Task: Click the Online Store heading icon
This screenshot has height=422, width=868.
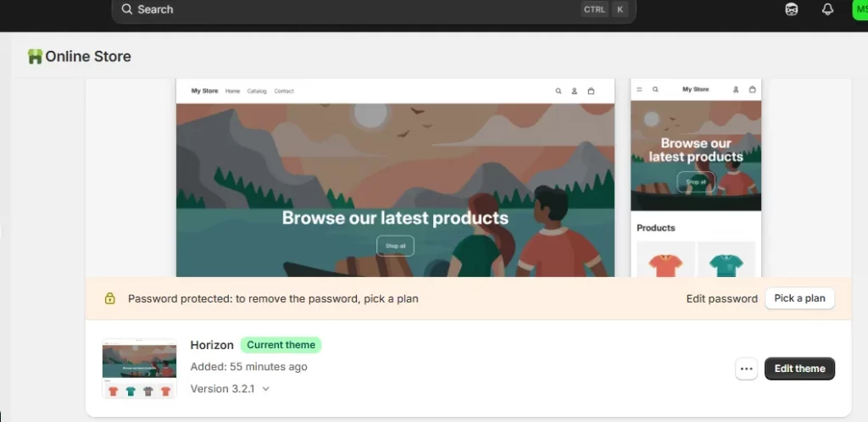Action: click(x=35, y=57)
